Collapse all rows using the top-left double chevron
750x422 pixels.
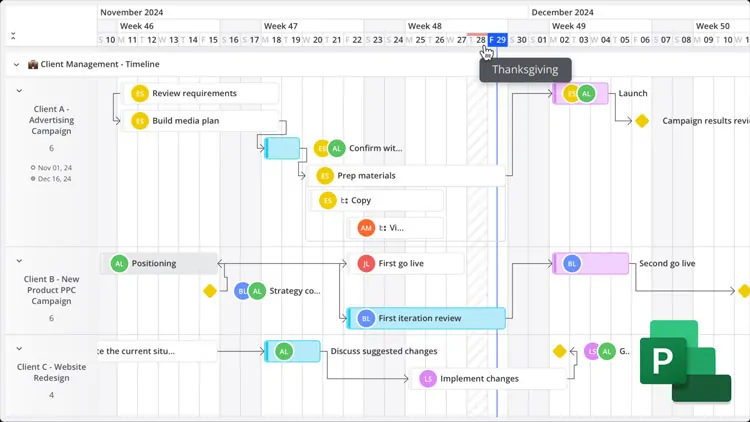[13, 36]
